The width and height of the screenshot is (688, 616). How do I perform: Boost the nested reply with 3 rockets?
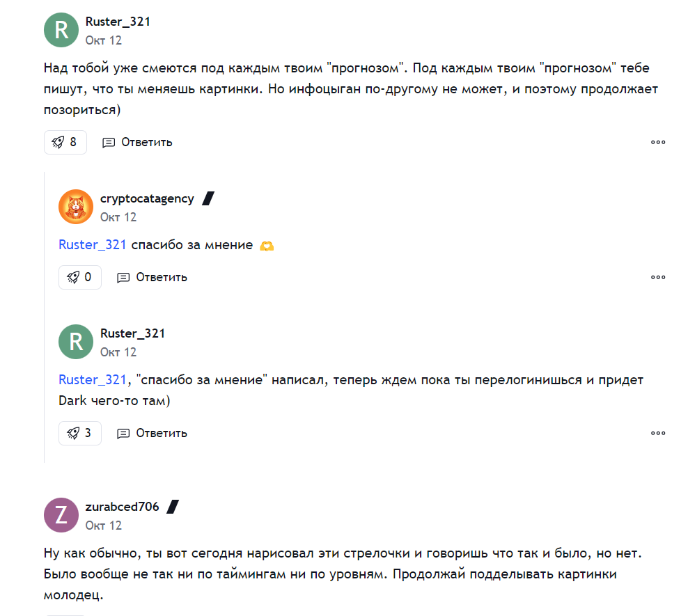pos(79,433)
